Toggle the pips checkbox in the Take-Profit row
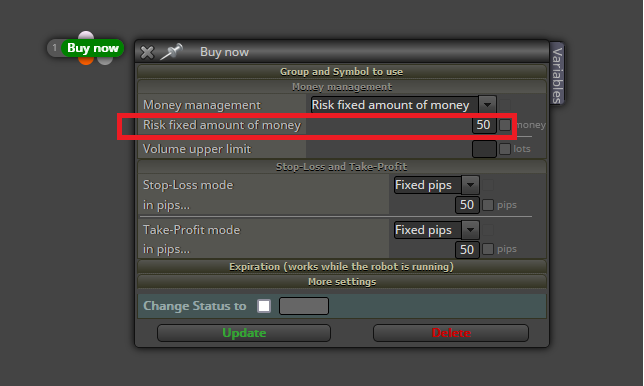Screen dimensions: 644x386 (488, 249)
